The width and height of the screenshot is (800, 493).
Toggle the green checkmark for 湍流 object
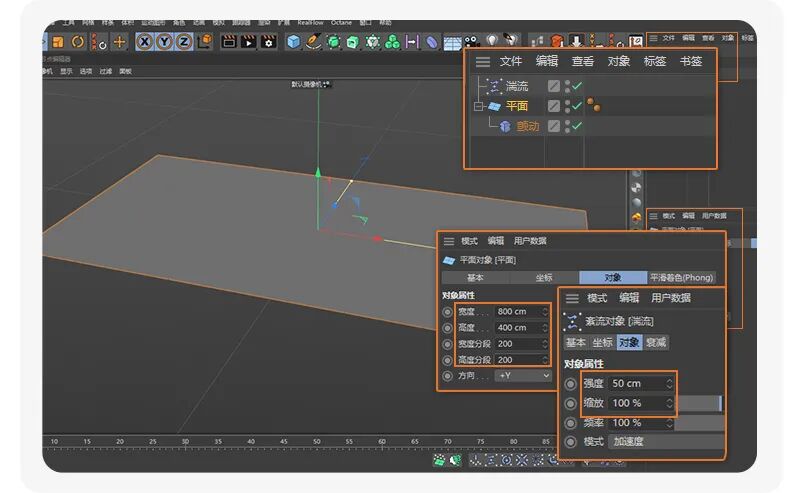(x=577, y=86)
